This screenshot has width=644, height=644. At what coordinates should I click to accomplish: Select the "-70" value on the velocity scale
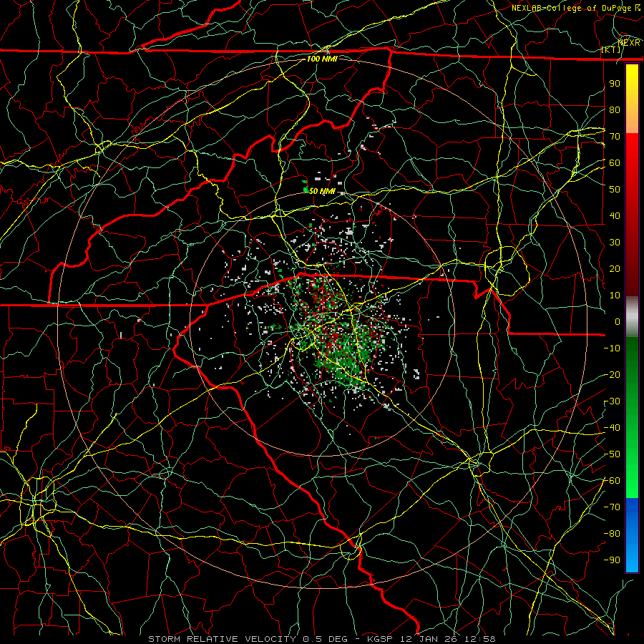[612, 507]
